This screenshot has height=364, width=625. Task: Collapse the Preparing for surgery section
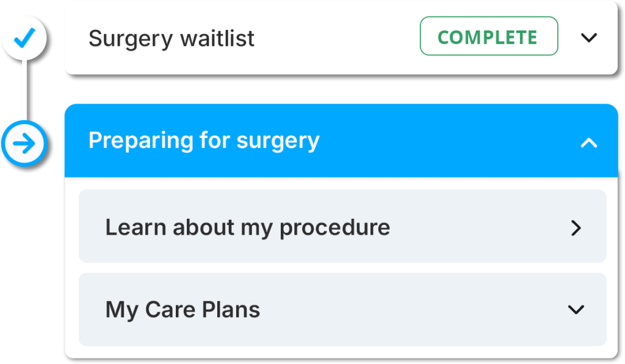(x=588, y=142)
